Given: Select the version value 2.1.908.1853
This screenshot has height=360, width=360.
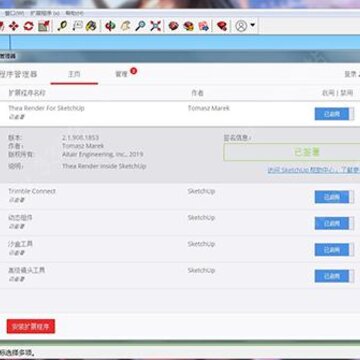Looking at the screenshot, I should (x=80, y=137).
